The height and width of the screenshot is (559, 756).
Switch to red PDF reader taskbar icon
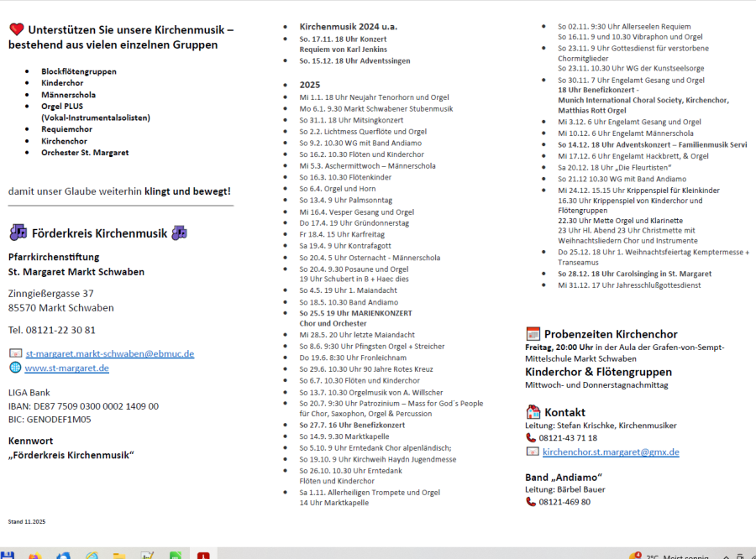point(202,556)
